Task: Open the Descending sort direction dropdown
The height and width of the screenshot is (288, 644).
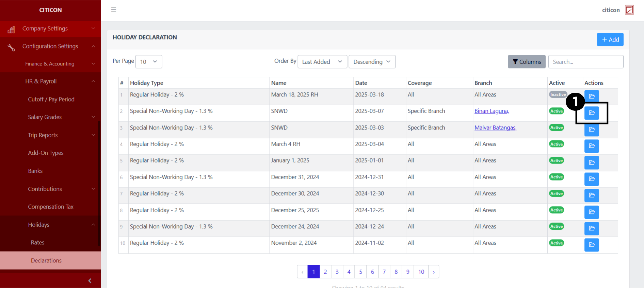Action: [372, 62]
